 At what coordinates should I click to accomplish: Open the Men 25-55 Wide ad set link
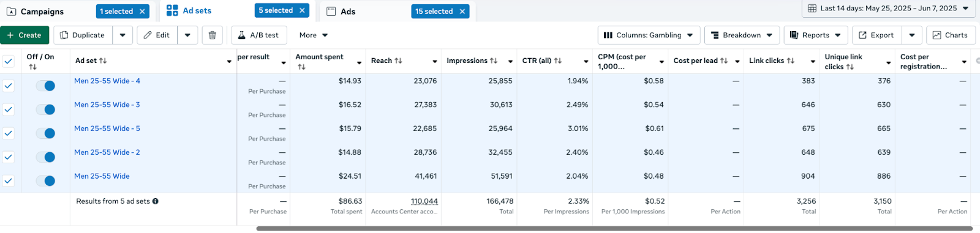(102, 176)
